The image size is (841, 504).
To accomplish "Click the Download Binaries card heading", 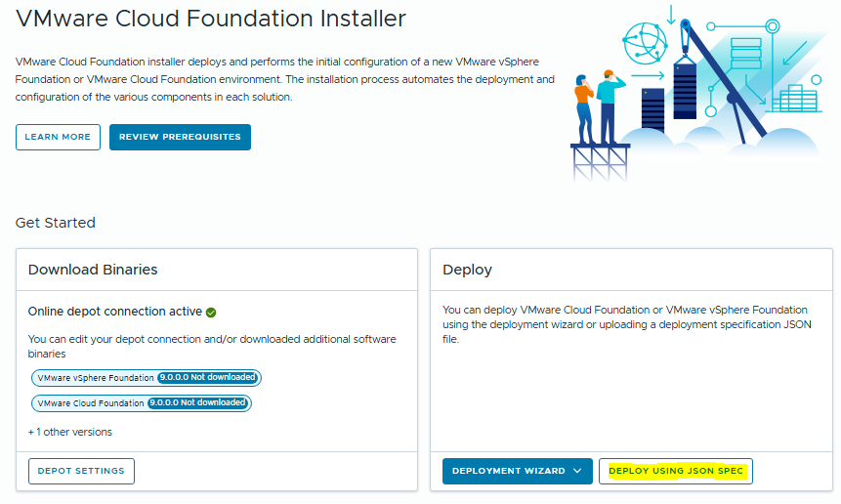I will coord(93,270).
